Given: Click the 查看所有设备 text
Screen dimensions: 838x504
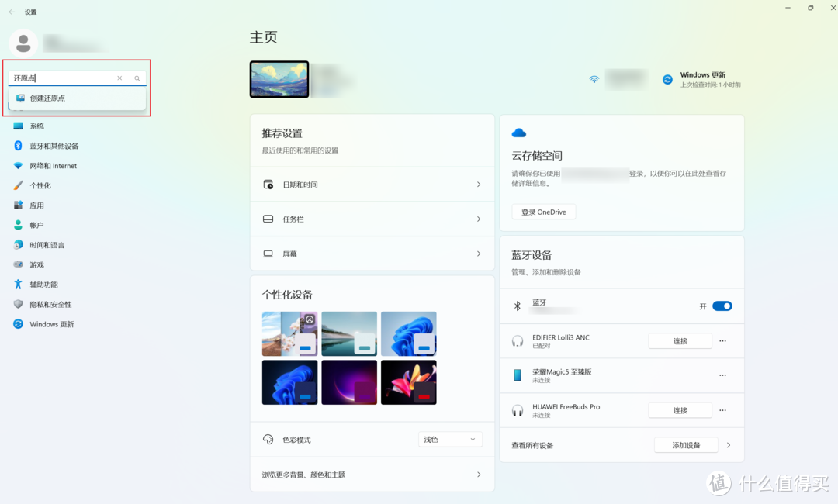Looking at the screenshot, I should click(x=532, y=445).
